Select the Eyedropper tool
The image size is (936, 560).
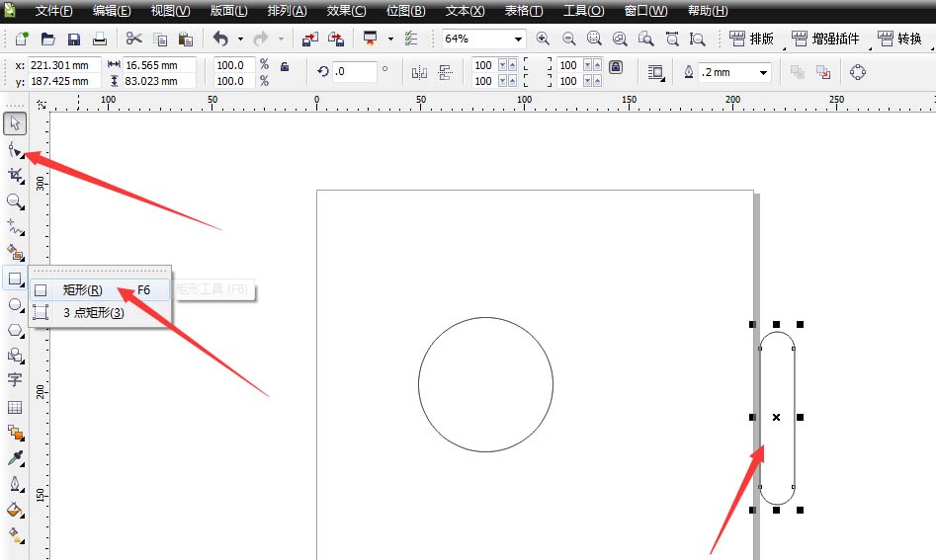click(x=15, y=458)
